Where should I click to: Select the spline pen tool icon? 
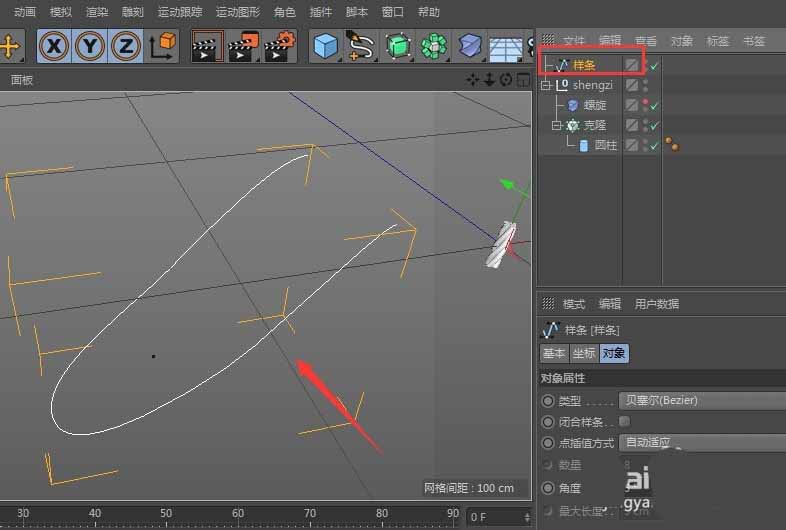tap(360, 46)
